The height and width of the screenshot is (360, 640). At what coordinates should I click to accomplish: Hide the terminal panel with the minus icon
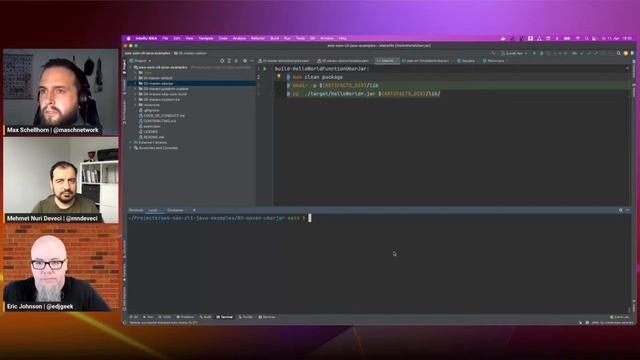627,210
